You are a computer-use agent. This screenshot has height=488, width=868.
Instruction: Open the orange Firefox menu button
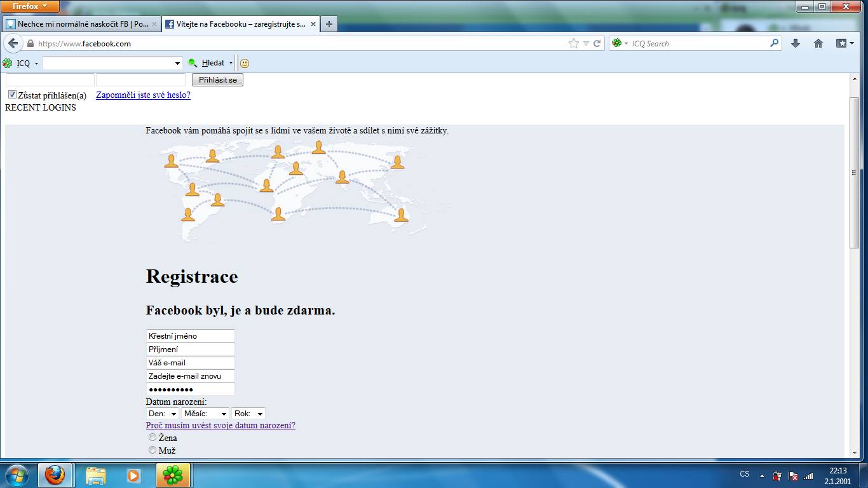(30, 6)
